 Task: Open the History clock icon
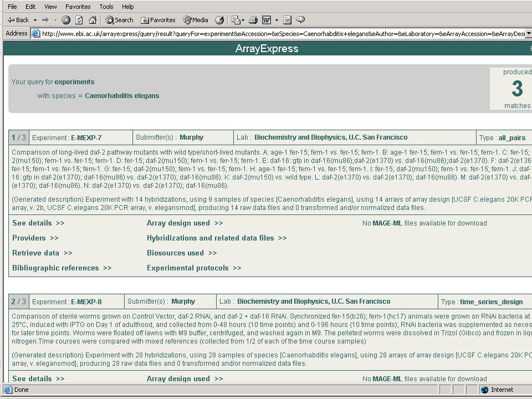coord(219,20)
